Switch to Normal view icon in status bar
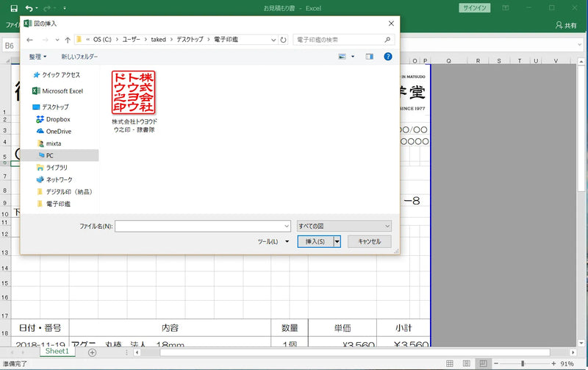 [450, 363]
